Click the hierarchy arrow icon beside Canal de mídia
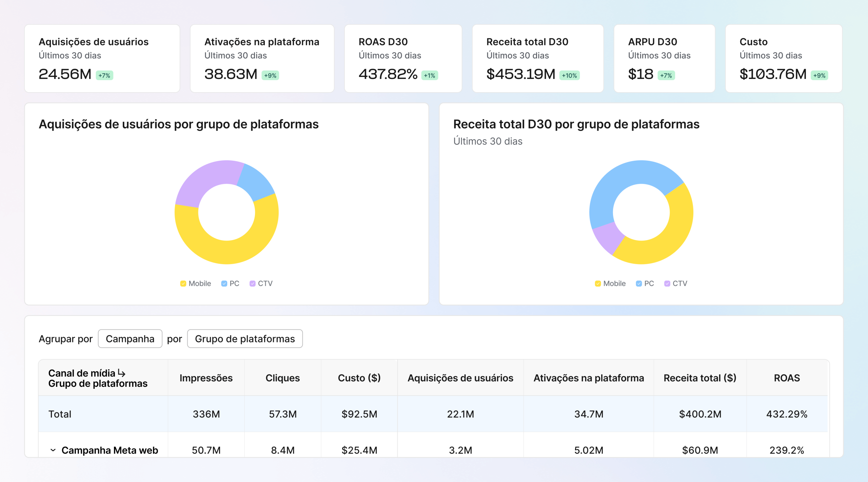This screenshot has height=482, width=868. [x=122, y=373]
